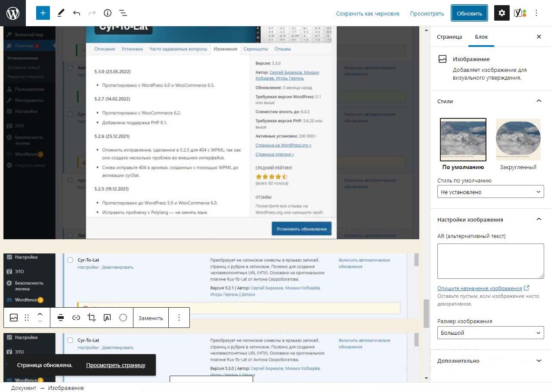Switch to the Block tab
Image resolution: width=551 pixels, height=392 pixels.
pos(481,37)
